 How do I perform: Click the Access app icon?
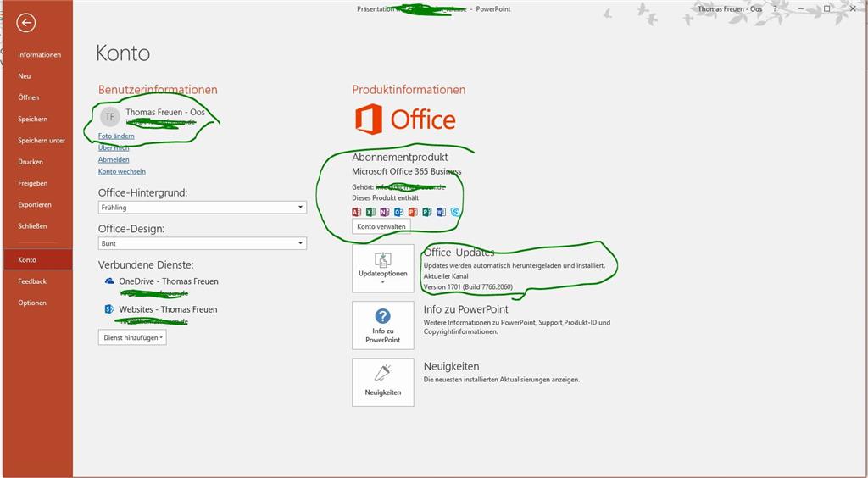(x=357, y=212)
